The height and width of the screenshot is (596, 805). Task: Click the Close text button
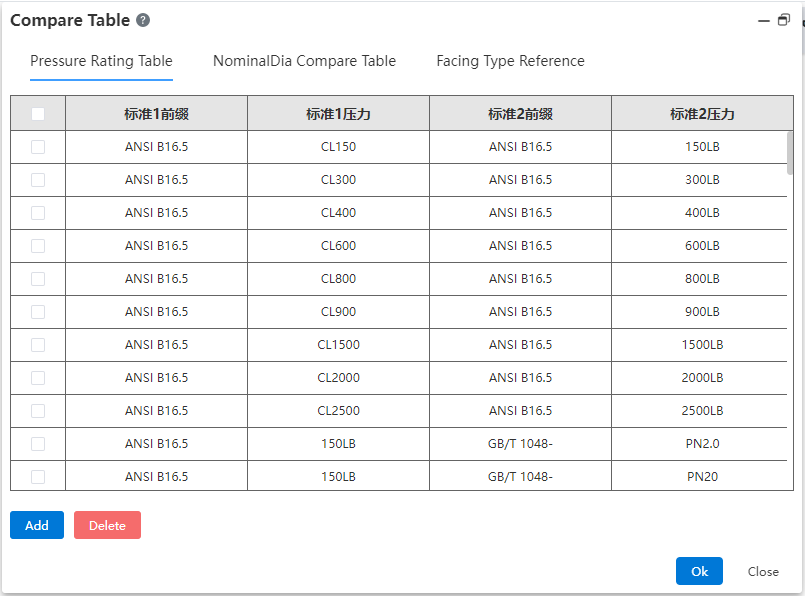click(763, 571)
